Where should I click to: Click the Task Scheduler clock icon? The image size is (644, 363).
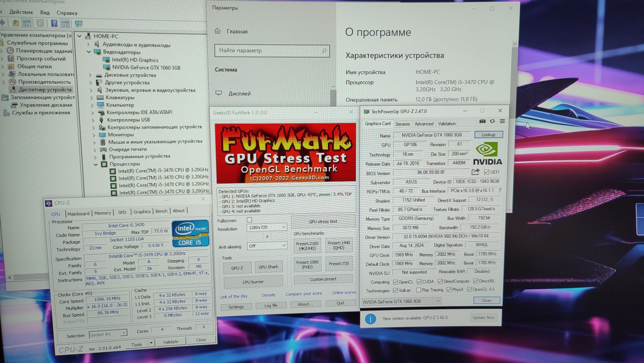pos(11,51)
